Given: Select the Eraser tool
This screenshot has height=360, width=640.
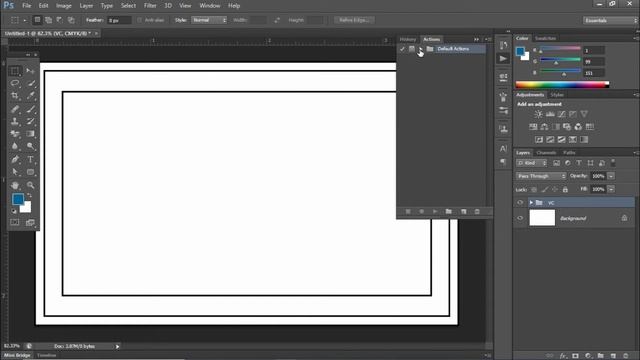Looking at the screenshot, I should click(x=15, y=133).
